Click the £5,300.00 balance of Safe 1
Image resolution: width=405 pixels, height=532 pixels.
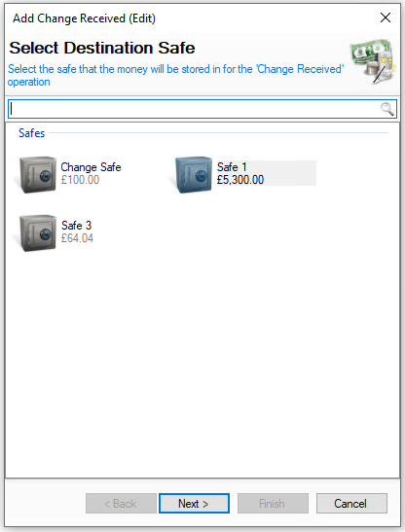240,180
